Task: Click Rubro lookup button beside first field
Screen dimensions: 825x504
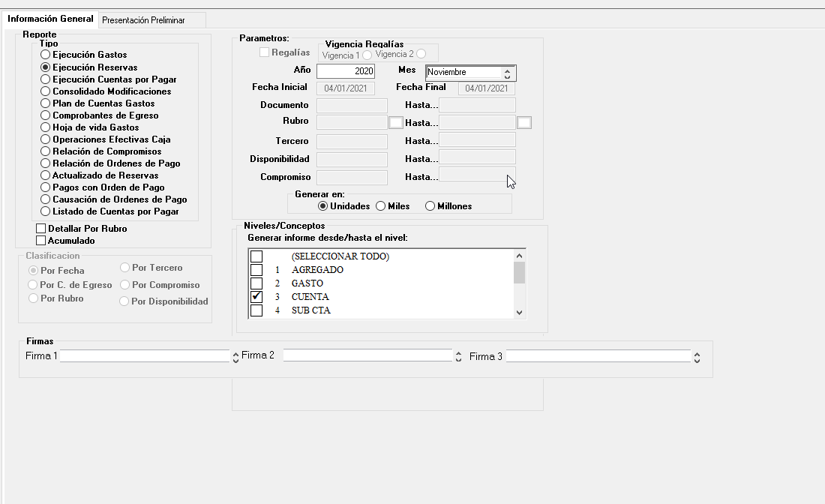Action: (x=395, y=123)
